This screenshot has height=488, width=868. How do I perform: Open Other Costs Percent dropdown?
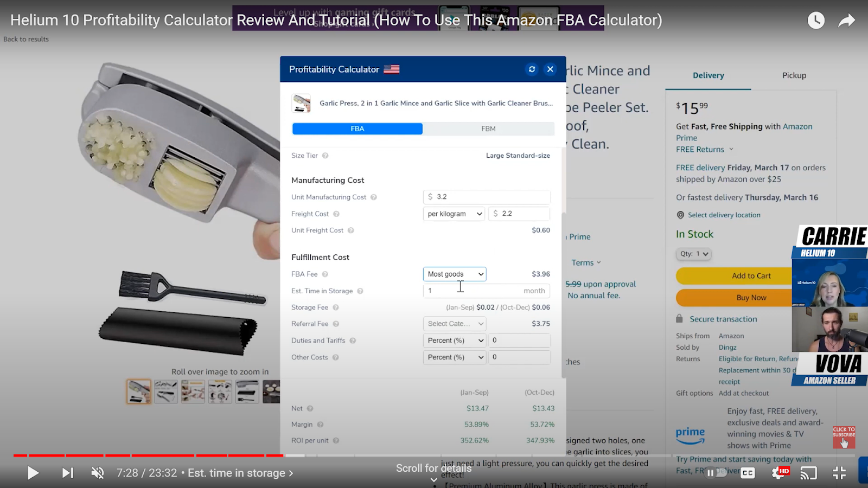(x=455, y=357)
